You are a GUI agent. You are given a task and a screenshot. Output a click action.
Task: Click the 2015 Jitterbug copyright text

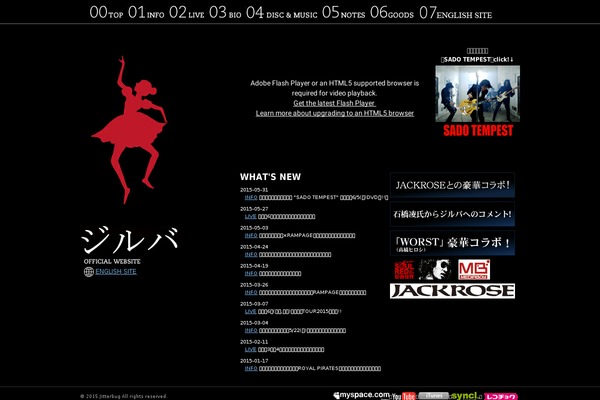[124, 396]
